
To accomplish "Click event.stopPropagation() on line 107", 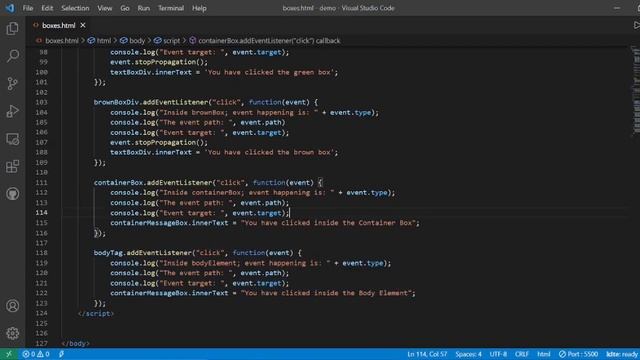I will (159, 142).
